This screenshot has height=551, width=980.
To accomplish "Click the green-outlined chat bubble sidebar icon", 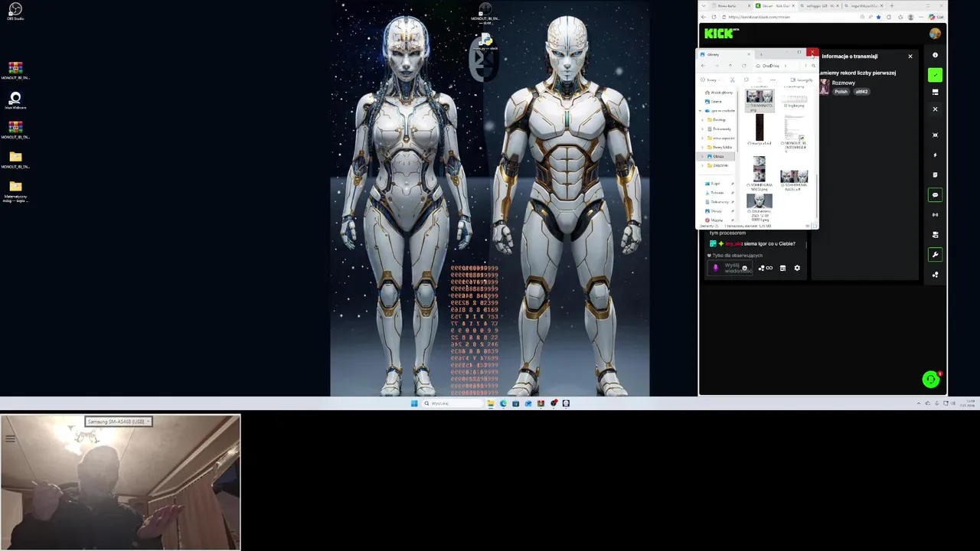I will (x=935, y=195).
